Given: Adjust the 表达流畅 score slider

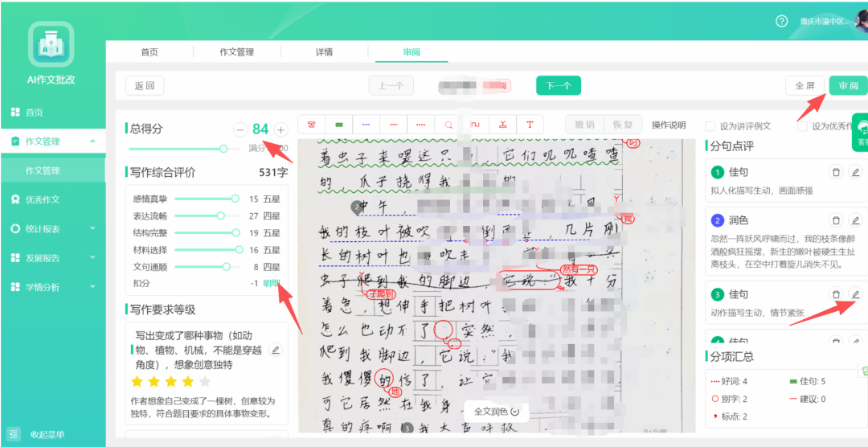Looking at the screenshot, I should pyautogui.click(x=221, y=215).
